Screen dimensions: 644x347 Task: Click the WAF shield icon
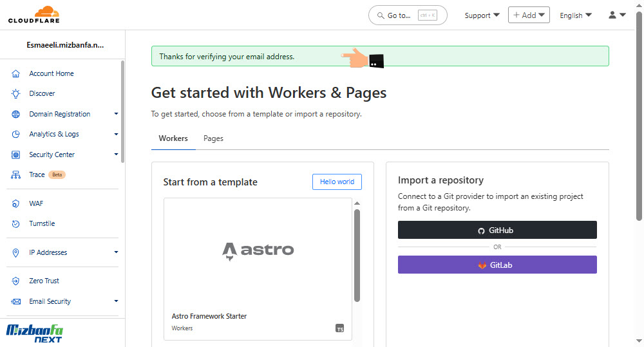tap(15, 203)
